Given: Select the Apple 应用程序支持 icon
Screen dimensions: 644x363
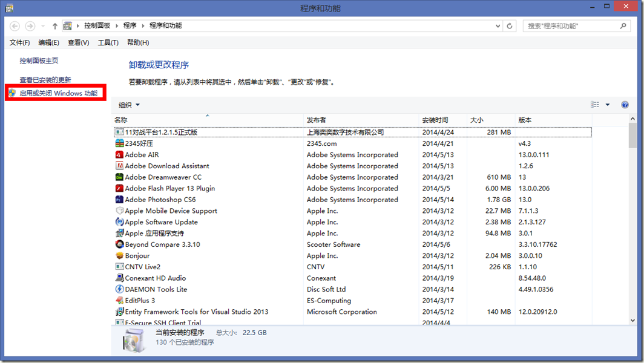Looking at the screenshot, I should (x=119, y=234).
